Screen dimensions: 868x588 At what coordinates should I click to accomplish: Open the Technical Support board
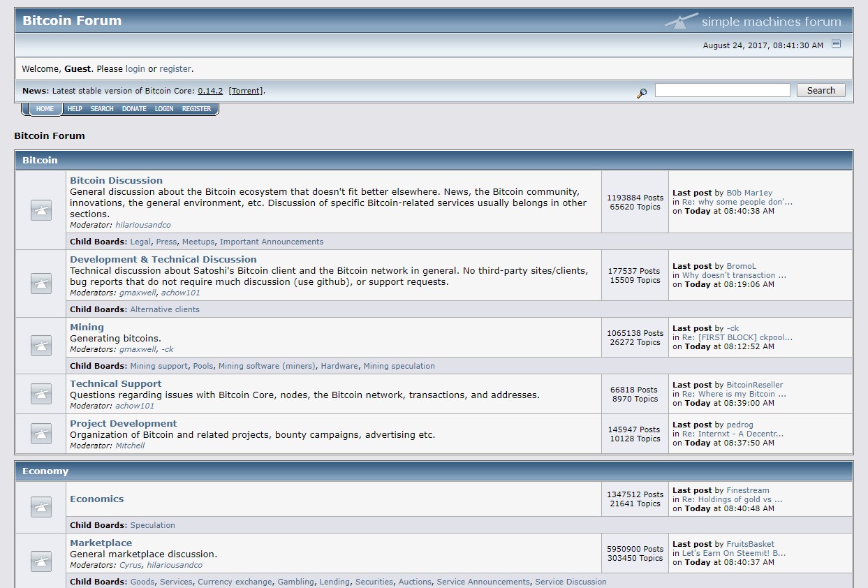point(115,383)
